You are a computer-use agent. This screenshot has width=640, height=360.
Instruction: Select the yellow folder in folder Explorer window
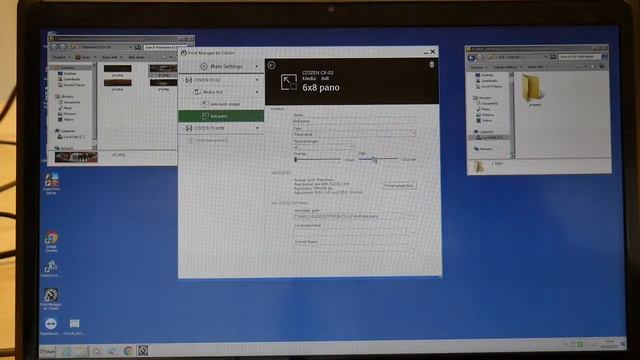[x=533, y=88]
